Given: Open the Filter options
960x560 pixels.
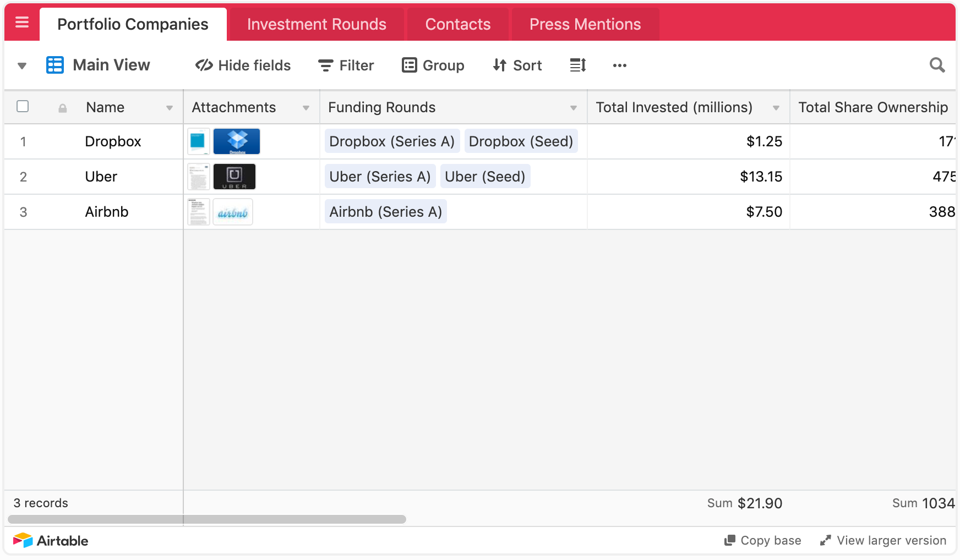Looking at the screenshot, I should point(346,65).
